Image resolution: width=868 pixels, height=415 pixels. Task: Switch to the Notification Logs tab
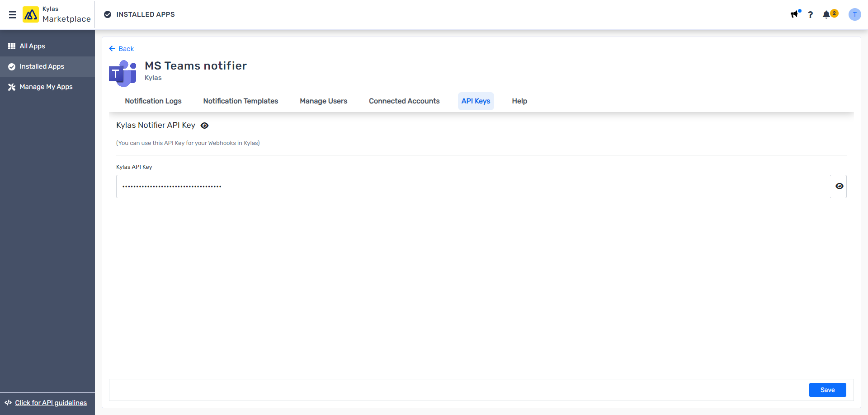pos(153,101)
